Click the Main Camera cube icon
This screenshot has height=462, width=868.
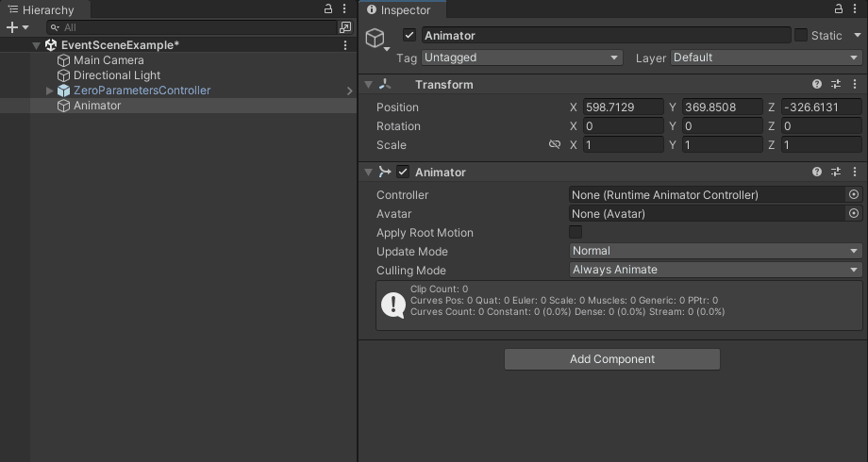pyautogui.click(x=63, y=60)
